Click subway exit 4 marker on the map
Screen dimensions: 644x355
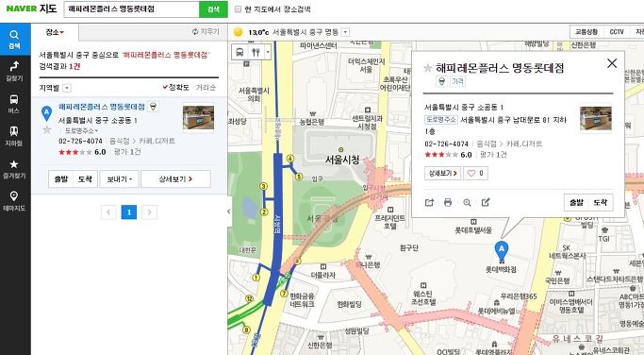290,159
